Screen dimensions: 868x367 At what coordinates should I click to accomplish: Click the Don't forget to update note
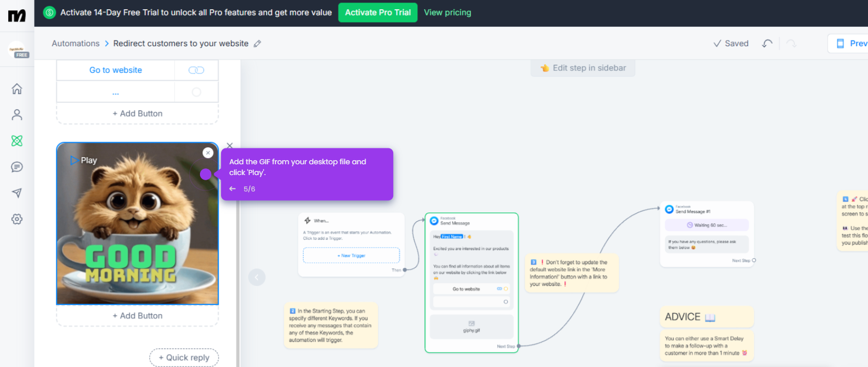click(571, 273)
